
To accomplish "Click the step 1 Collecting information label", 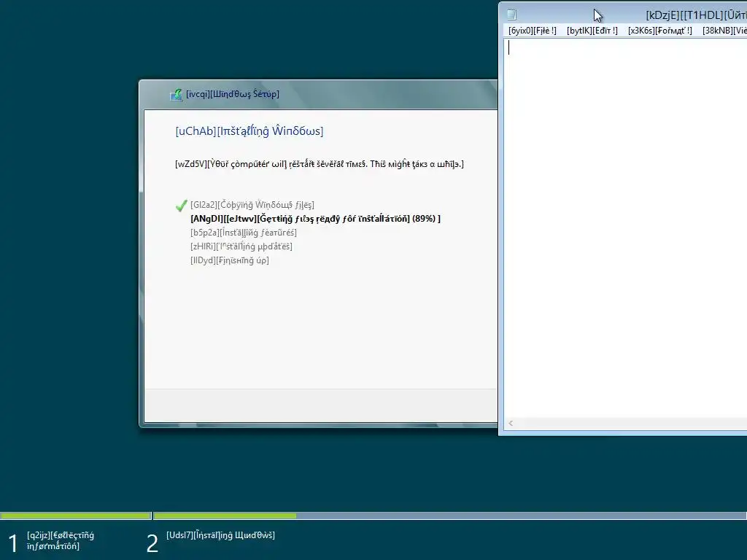I will click(61, 540).
